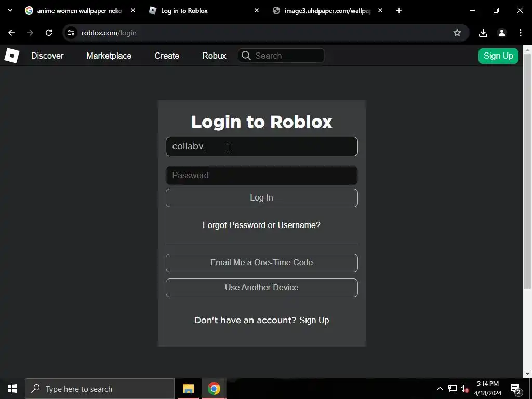The height and width of the screenshot is (399, 532).
Task: Click Use Another Device button
Action: point(262,288)
